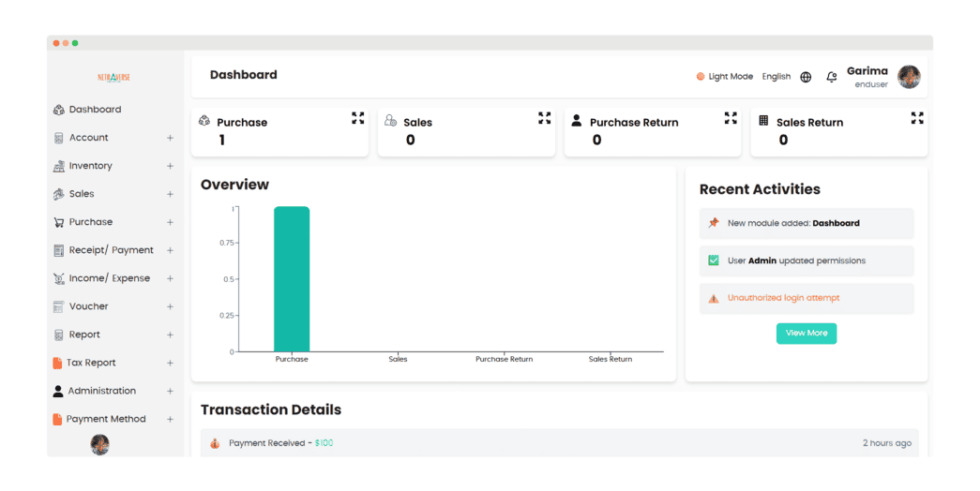This screenshot has height=491, width=980.
Task: Click the teal Purchase bar in chart
Action: (292, 279)
